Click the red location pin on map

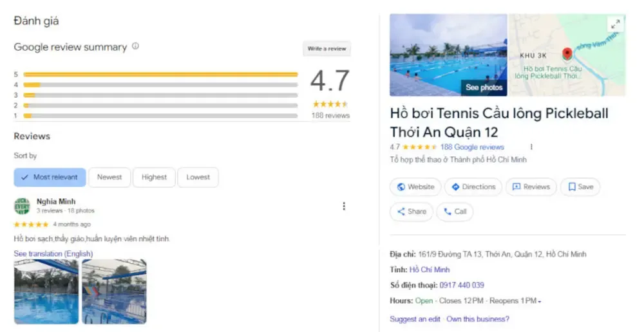coord(567,54)
